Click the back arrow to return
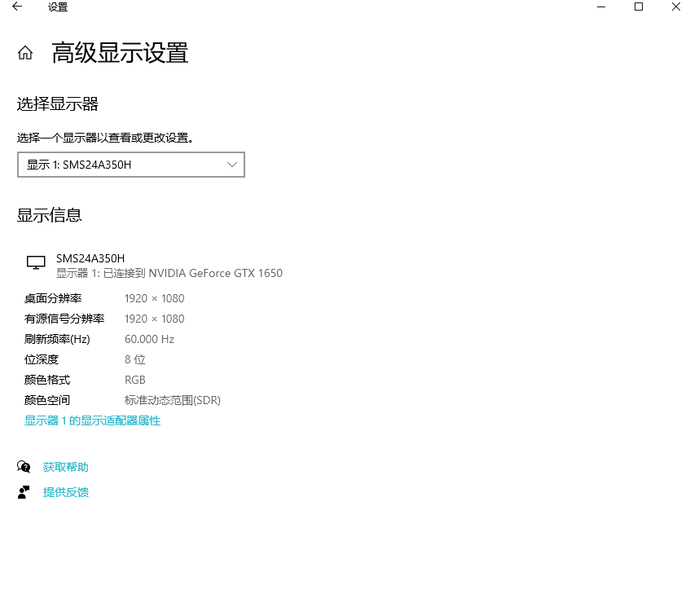690x616 pixels. tap(16, 7)
